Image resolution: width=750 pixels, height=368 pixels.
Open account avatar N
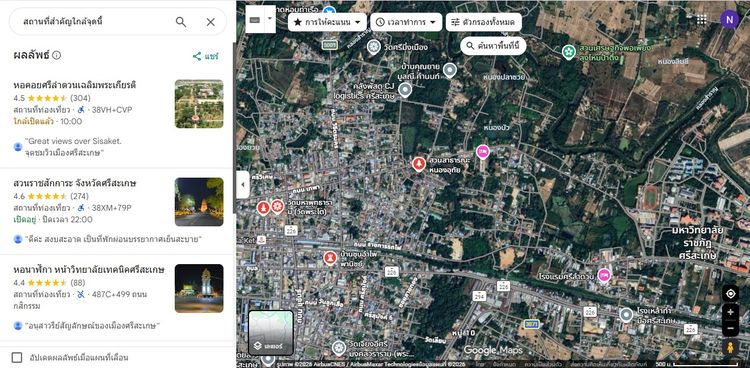click(x=729, y=20)
